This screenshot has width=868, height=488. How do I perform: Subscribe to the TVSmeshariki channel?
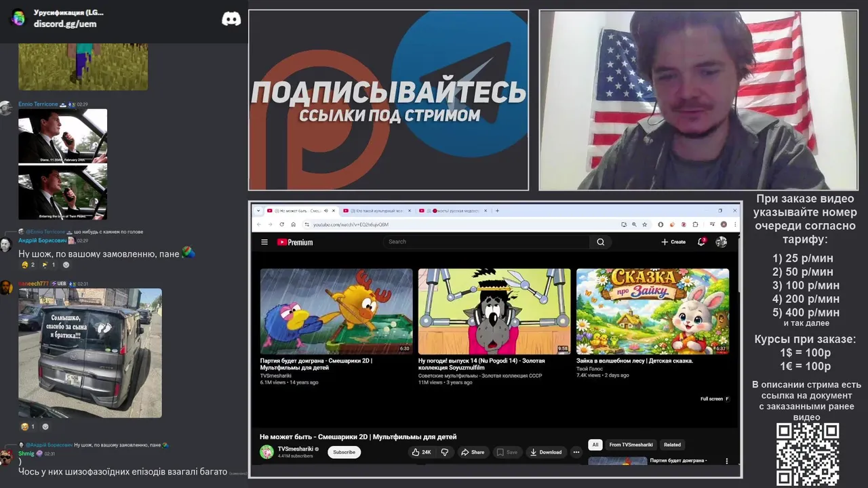pyautogui.click(x=344, y=452)
